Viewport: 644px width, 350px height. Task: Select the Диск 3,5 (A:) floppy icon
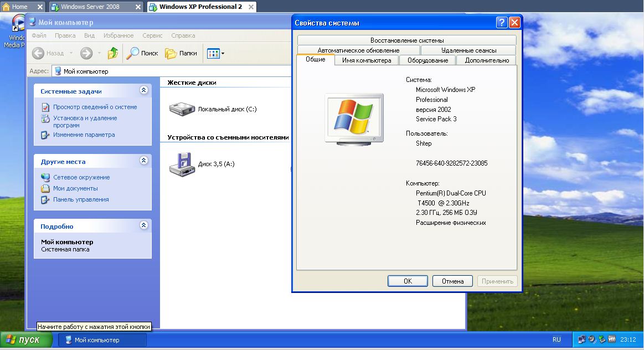[x=182, y=164]
